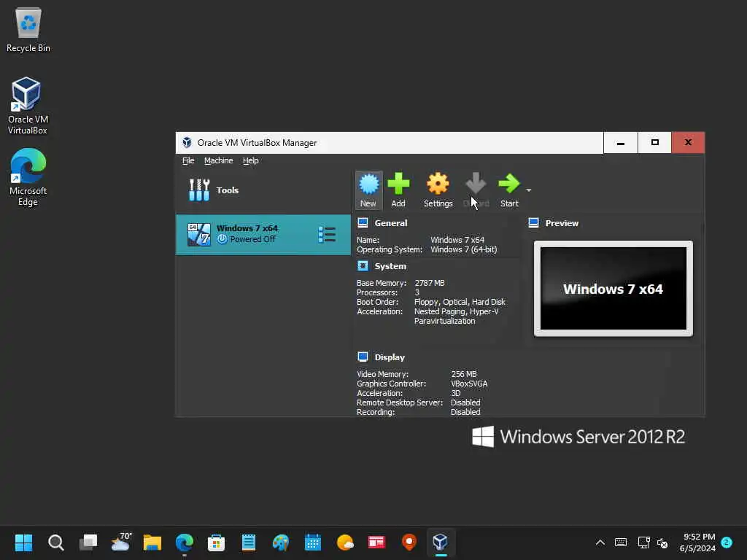Select the Tools entry in the sidebar
The width and height of the screenshot is (747, 560).
(x=263, y=190)
